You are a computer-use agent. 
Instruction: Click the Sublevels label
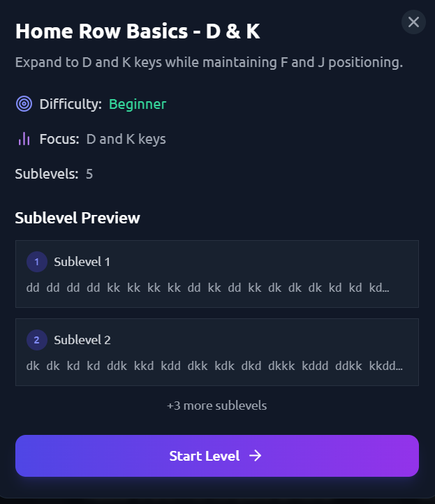(46, 174)
